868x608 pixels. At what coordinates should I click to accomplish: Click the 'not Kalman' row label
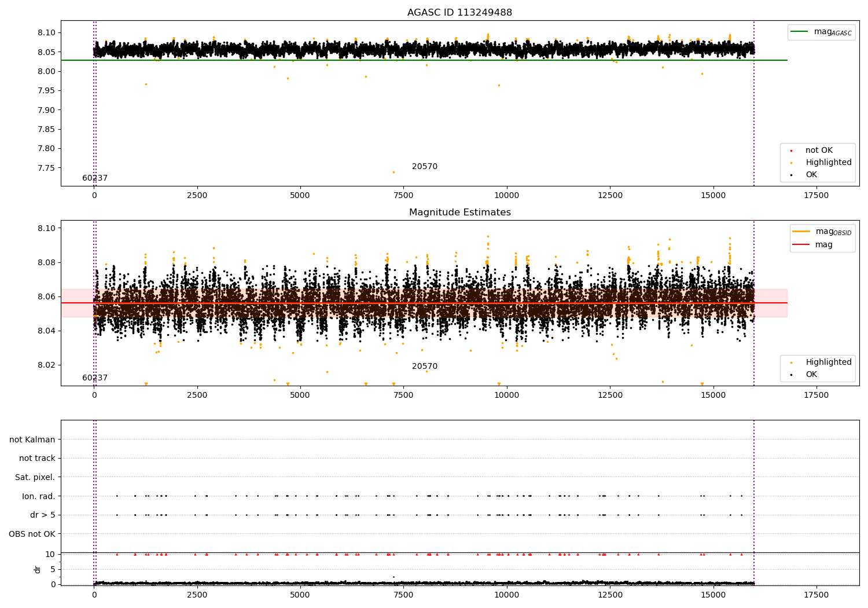(32, 439)
